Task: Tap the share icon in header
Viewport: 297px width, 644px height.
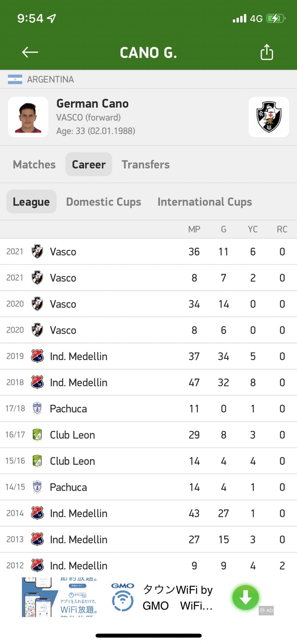Action: (x=267, y=52)
